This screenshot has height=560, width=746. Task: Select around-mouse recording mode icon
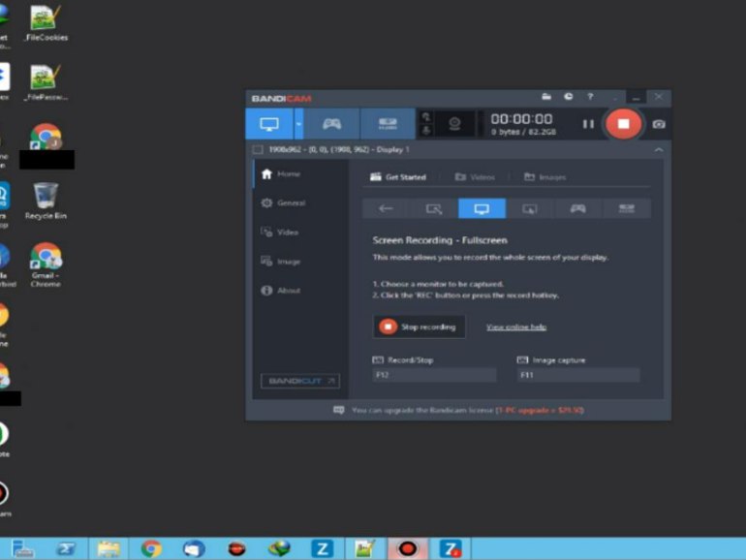(x=530, y=209)
